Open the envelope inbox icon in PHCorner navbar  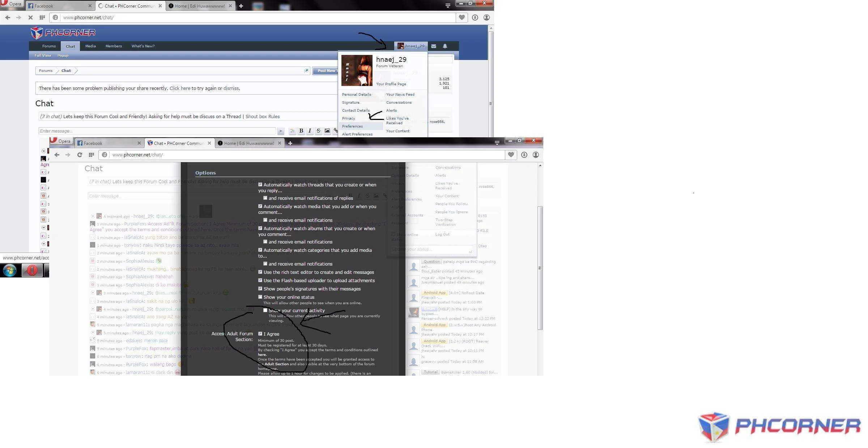pos(434,46)
